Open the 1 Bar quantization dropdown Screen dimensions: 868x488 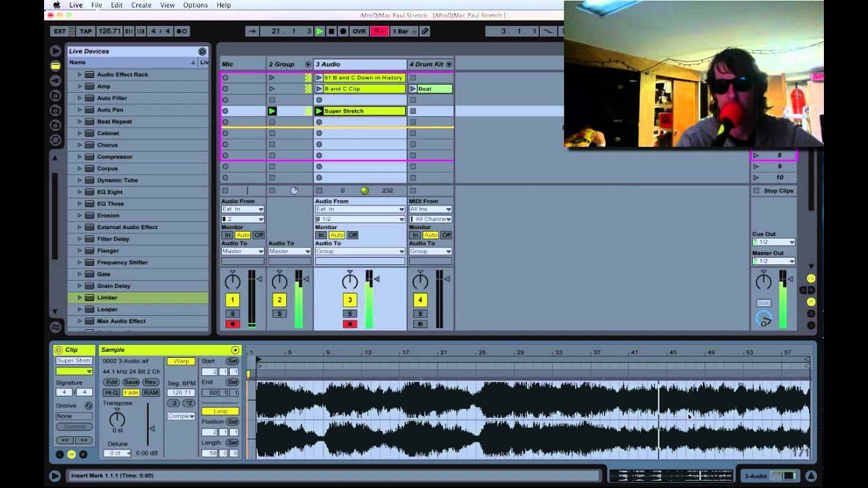click(x=404, y=31)
